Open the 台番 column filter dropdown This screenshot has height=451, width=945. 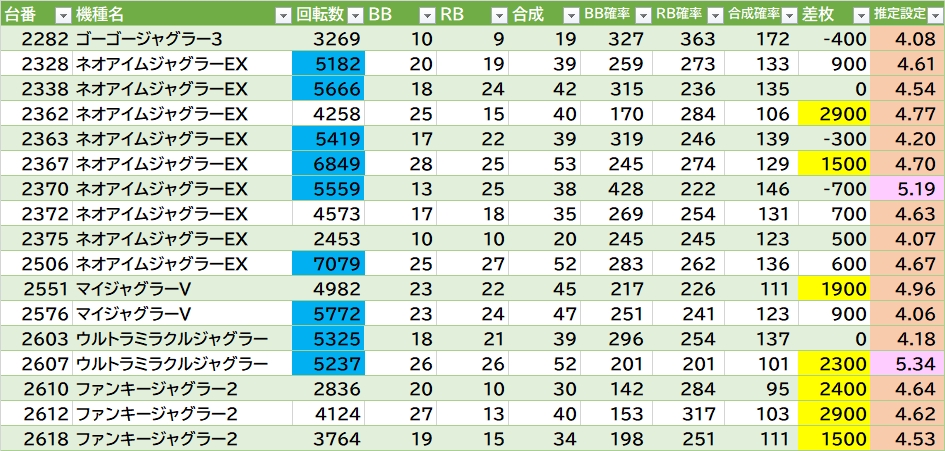click(62, 15)
